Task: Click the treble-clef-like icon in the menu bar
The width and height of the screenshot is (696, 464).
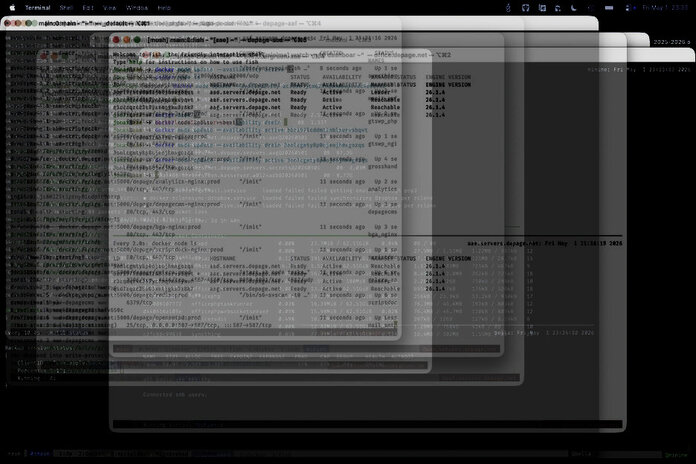Action: point(508,8)
